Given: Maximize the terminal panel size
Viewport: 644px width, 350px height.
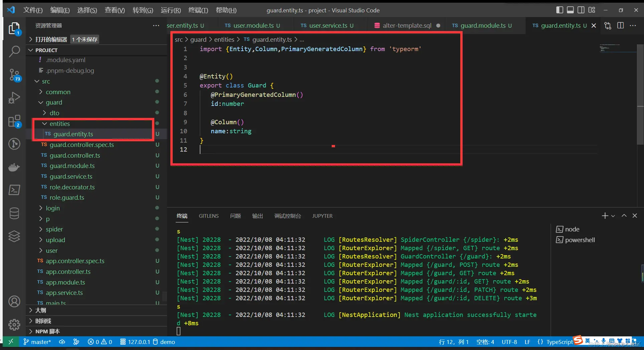Looking at the screenshot, I should (x=624, y=216).
